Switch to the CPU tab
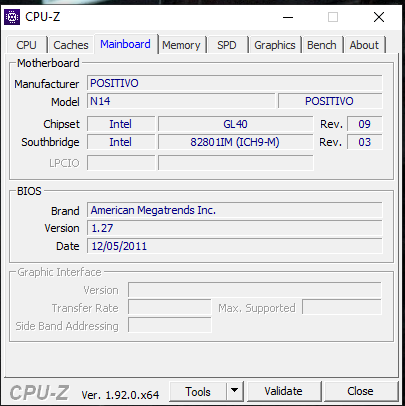Screen dimensions: 405x406 (26, 45)
